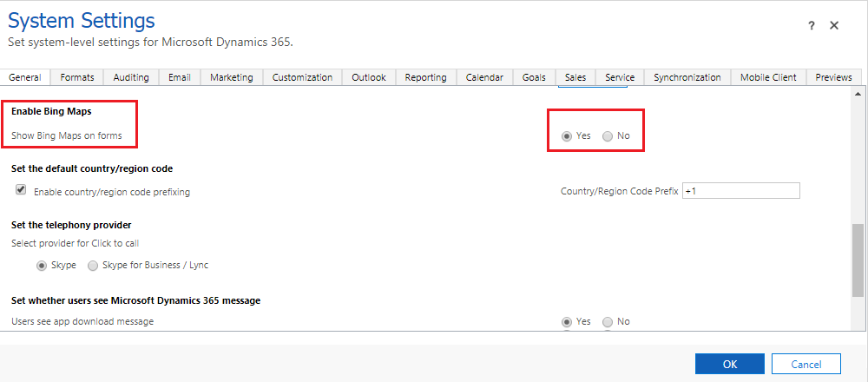
Task: Open the Goals tab
Action: (534, 77)
